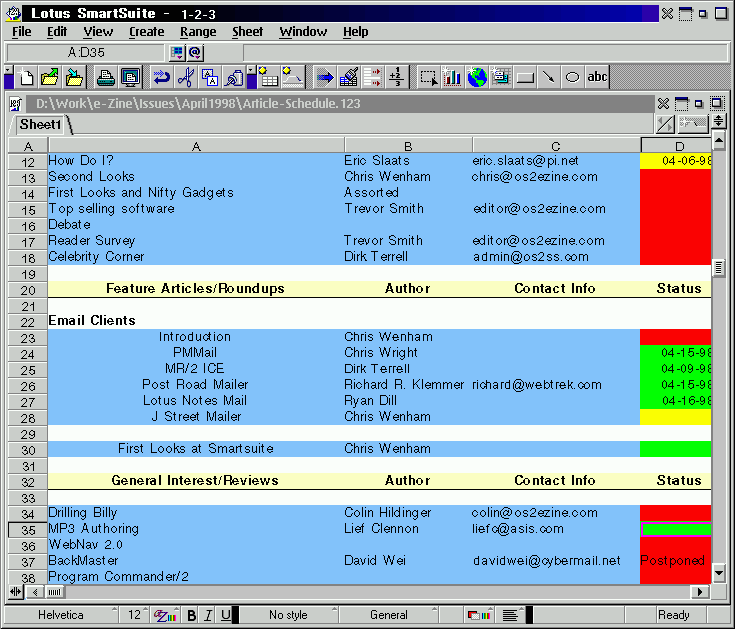This screenshot has width=735, height=629.
Task: Click the horizontal scrollbar right arrow
Action: point(700,592)
